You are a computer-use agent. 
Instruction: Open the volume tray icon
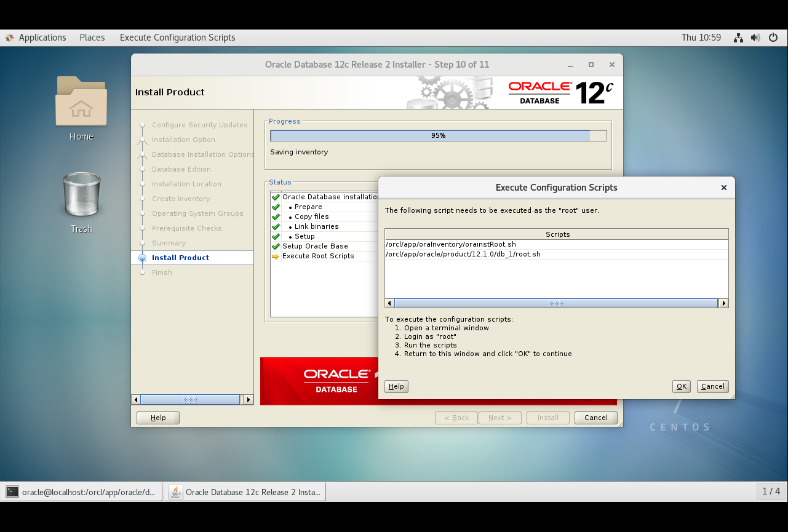click(x=756, y=38)
